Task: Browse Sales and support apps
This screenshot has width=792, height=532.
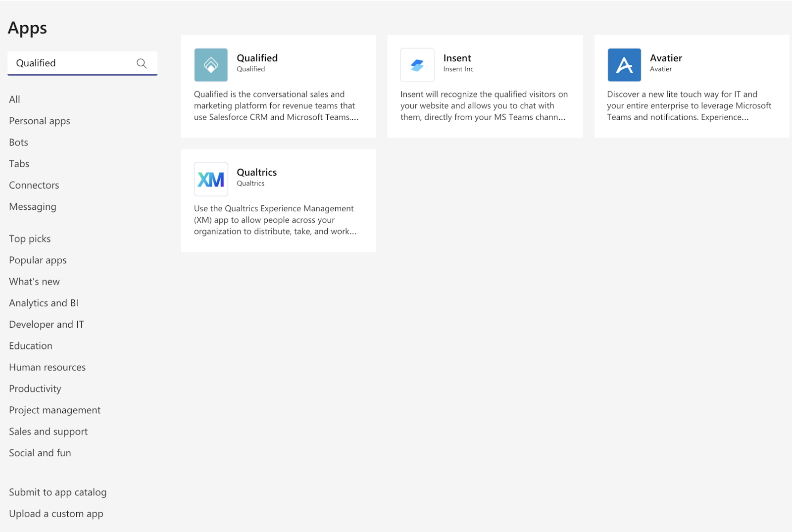Action: (x=48, y=432)
